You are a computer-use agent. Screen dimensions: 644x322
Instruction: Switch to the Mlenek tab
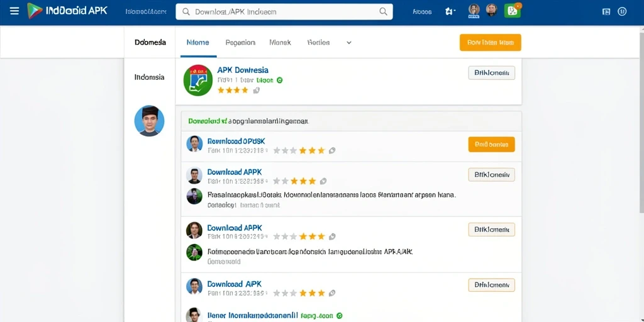[280, 42]
